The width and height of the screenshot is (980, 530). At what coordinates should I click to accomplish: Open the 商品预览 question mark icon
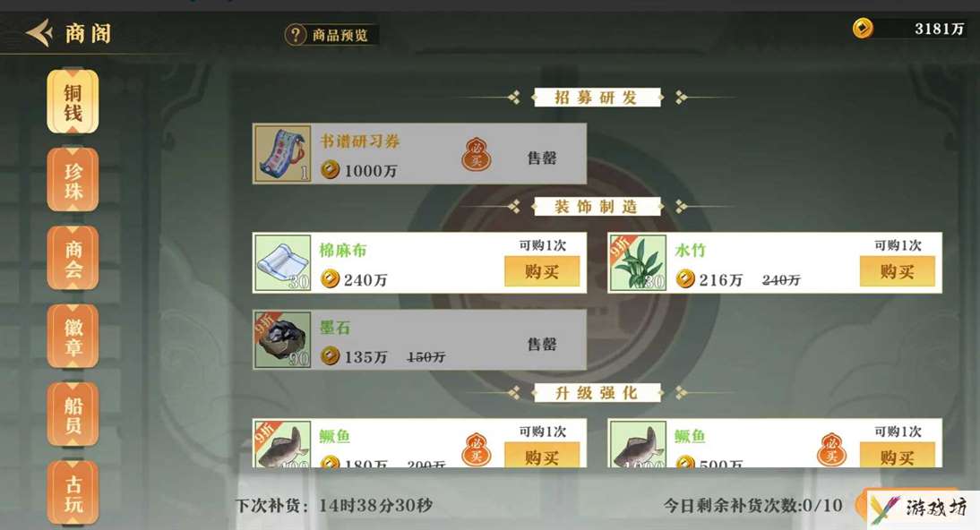pos(295,34)
